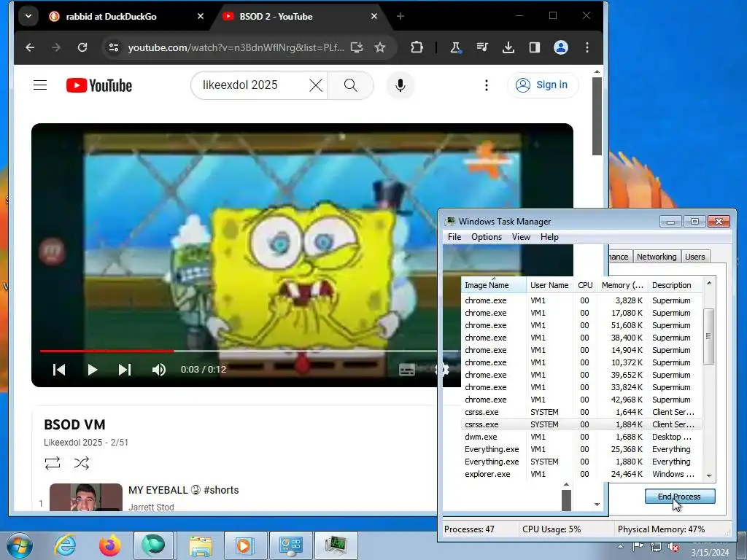The height and width of the screenshot is (560, 747).
Task: Open Chrome profile avatar
Action: 561,47
